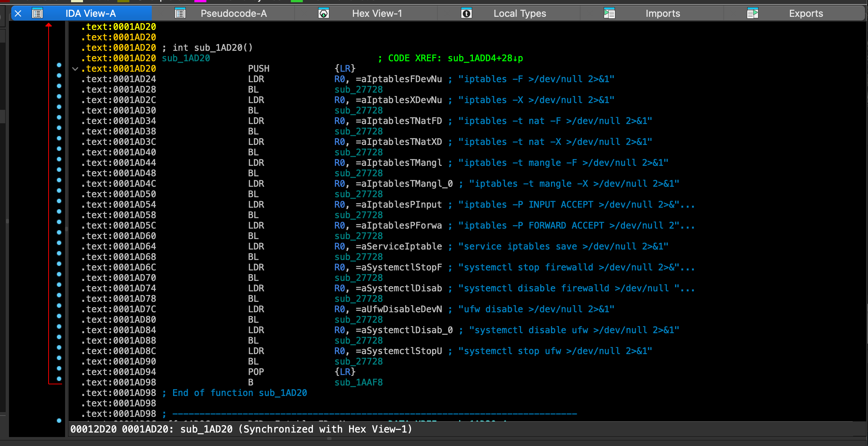Click the Local Types tab icon
This screenshot has width=868, height=446.
pos(467,14)
